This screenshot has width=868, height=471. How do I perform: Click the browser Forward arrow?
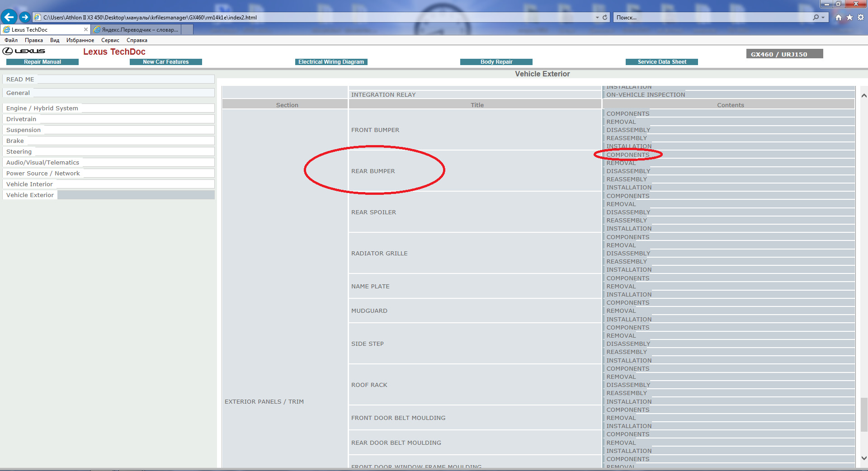tap(25, 17)
